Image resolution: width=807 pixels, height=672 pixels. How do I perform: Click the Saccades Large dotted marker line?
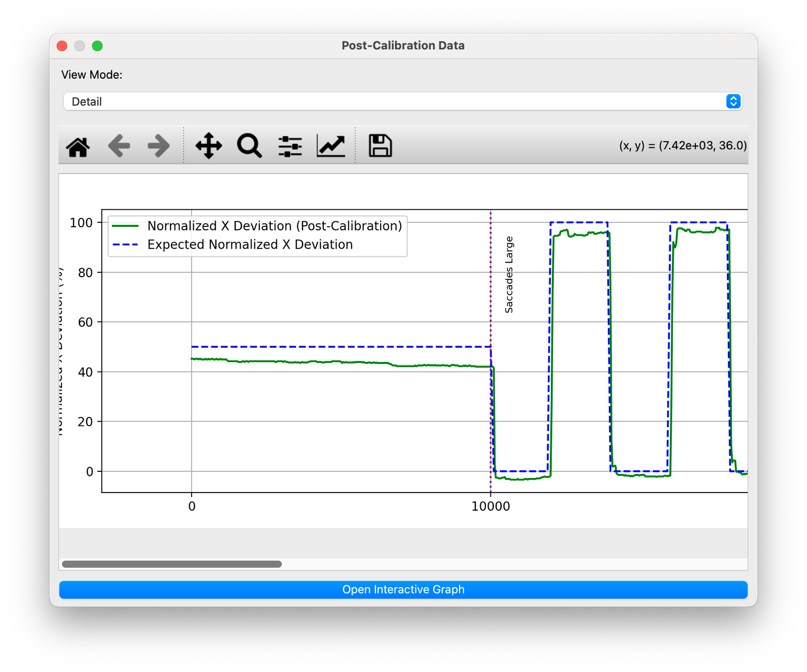[491, 302]
